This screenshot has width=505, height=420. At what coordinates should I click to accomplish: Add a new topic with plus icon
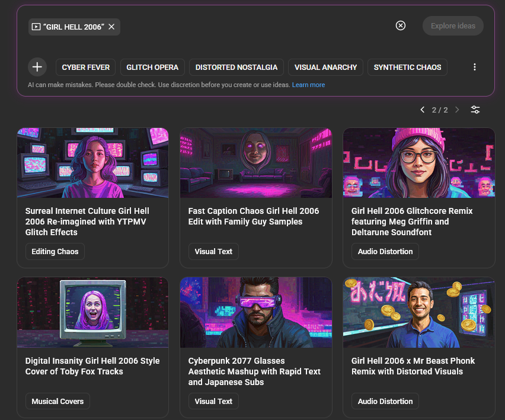click(37, 67)
